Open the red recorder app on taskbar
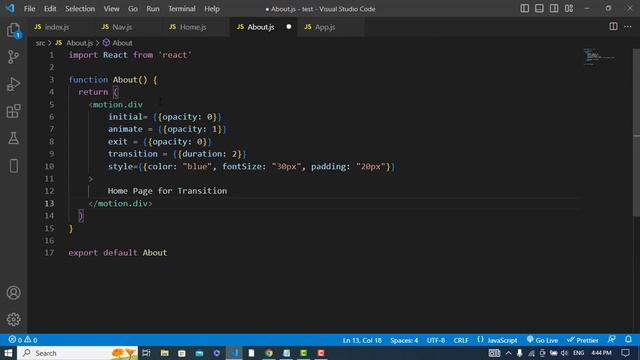The height and width of the screenshot is (360, 640). (321, 353)
